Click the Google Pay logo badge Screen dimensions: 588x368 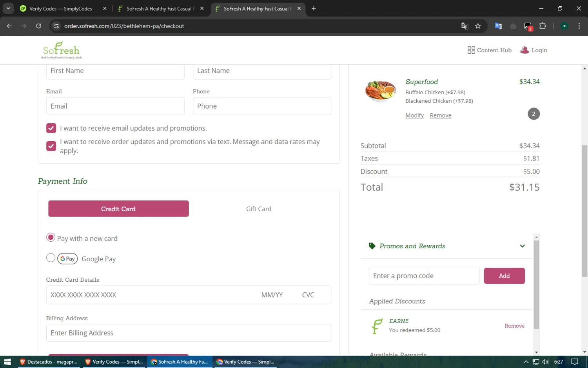[x=67, y=259]
